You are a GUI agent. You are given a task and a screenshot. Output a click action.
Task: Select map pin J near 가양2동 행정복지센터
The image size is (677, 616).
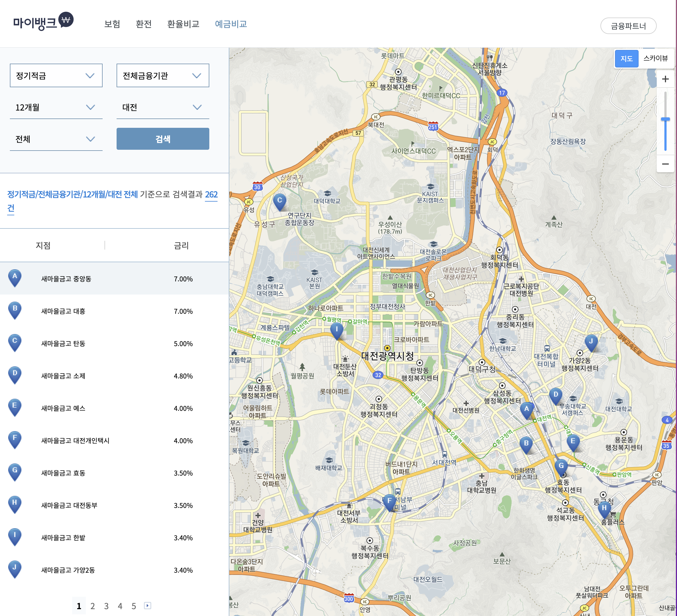point(591,343)
